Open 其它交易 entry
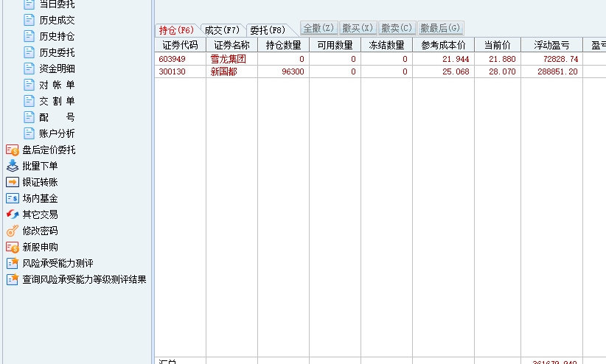This screenshot has height=364, width=606. [40, 215]
